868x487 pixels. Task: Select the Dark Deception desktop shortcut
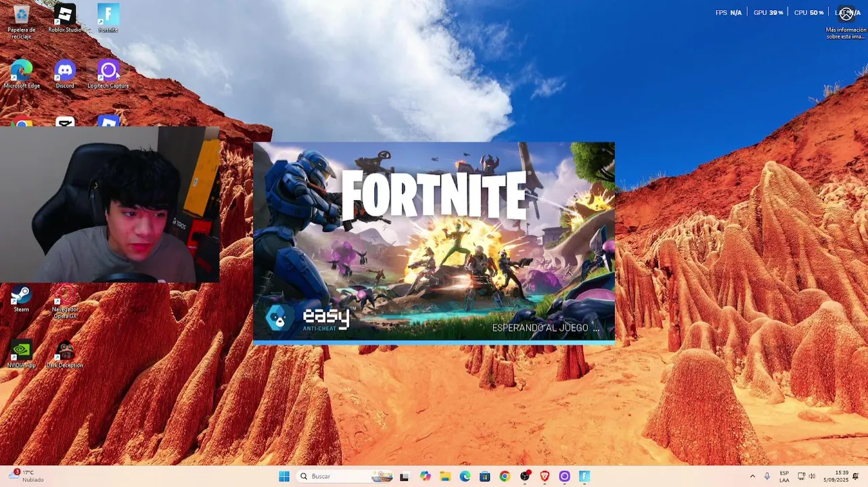pyautogui.click(x=65, y=354)
